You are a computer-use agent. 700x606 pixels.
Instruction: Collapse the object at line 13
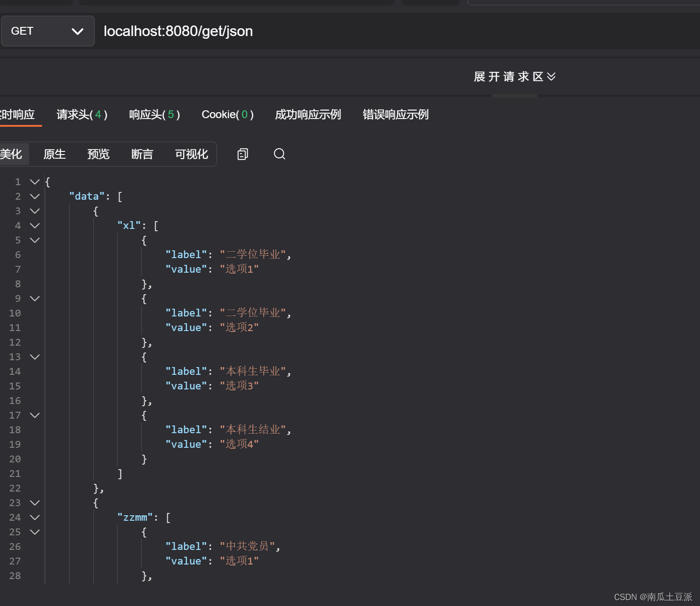(x=35, y=357)
